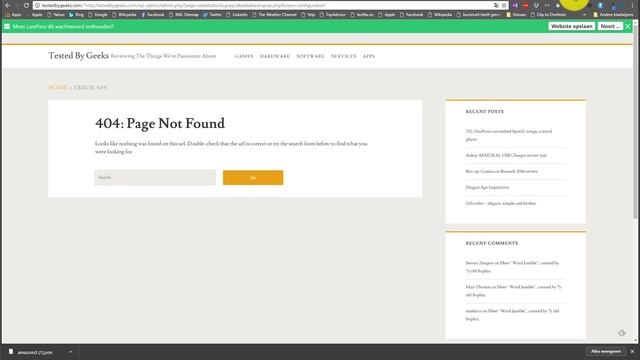The width and height of the screenshot is (640, 360).
Task: Open The Weather Channel bookmark
Action: pos(274,15)
